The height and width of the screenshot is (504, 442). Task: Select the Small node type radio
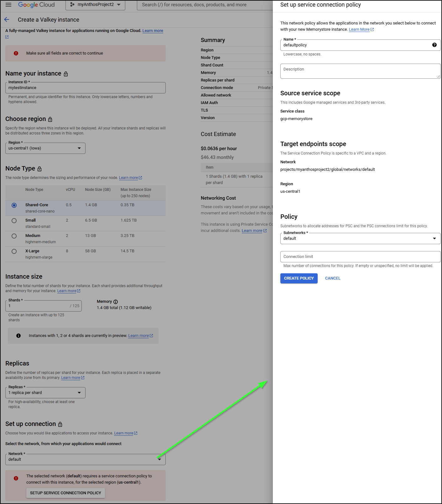[14, 221]
